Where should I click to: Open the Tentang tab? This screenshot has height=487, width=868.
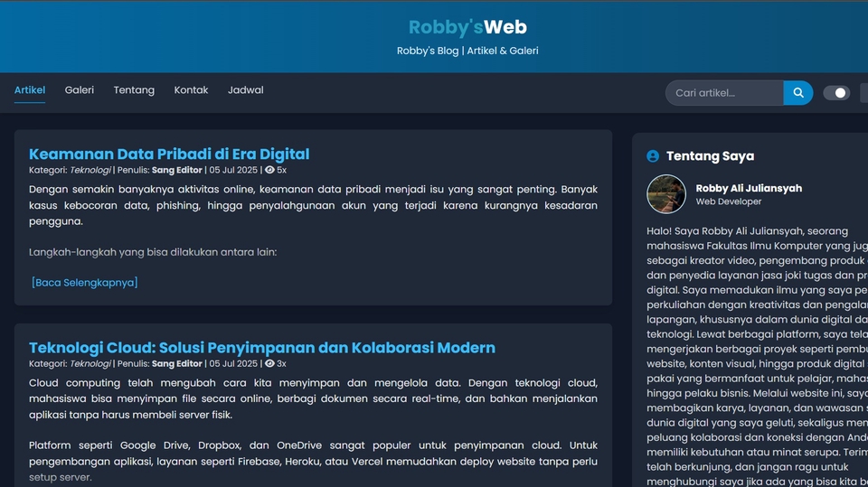point(134,90)
